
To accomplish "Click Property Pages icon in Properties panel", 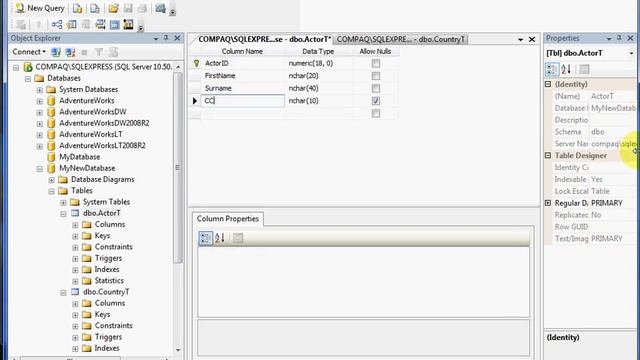I will point(584,69).
